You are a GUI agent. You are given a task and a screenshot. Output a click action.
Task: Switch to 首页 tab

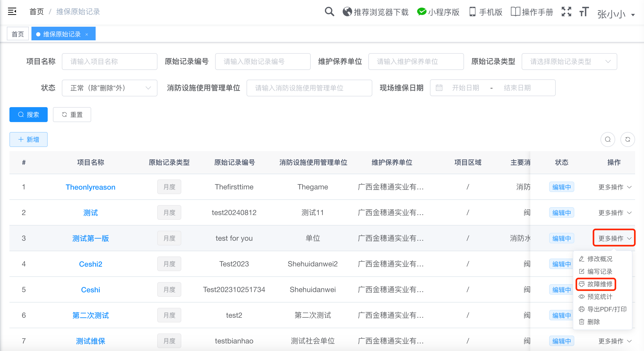pyautogui.click(x=18, y=34)
